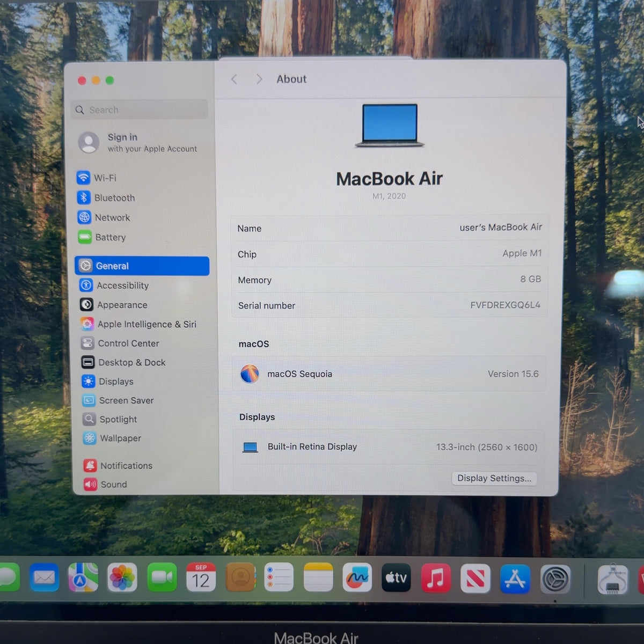Screen dimensions: 644x644
Task: Click the Built-in Retina Display row
Action: coord(389,447)
